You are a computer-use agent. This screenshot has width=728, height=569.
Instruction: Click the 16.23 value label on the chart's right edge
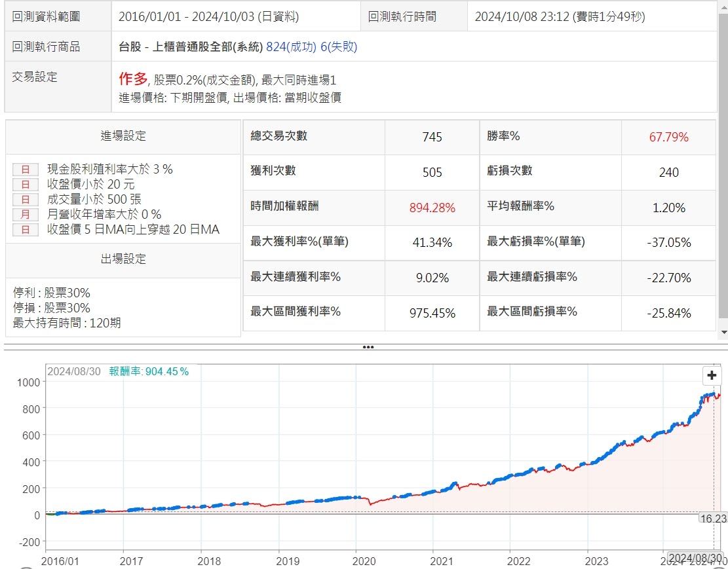coord(713,518)
